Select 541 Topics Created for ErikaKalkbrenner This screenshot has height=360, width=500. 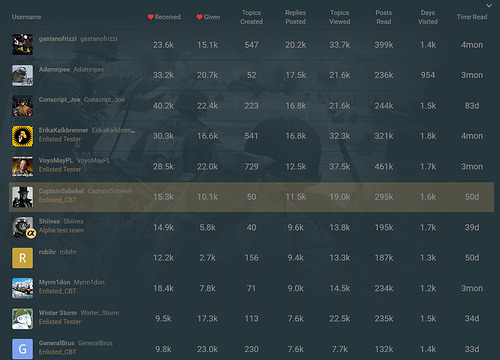point(251,136)
